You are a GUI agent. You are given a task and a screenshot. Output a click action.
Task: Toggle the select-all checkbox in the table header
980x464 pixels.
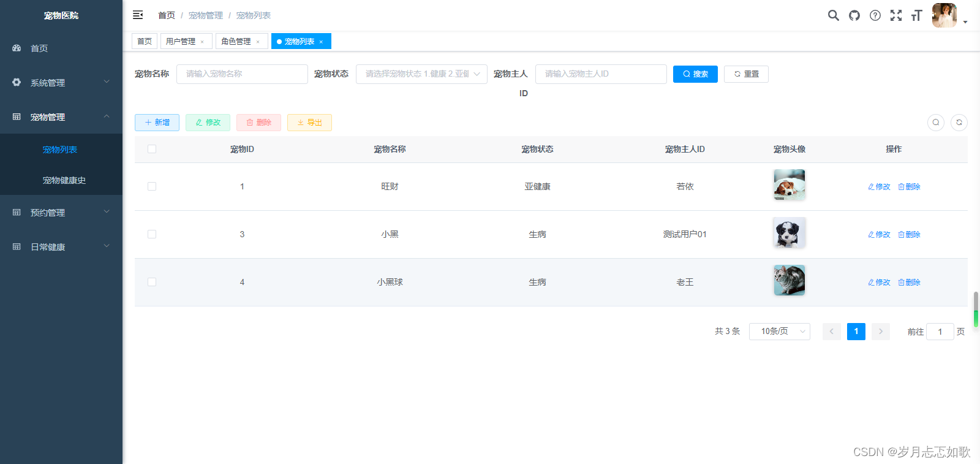(x=152, y=149)
